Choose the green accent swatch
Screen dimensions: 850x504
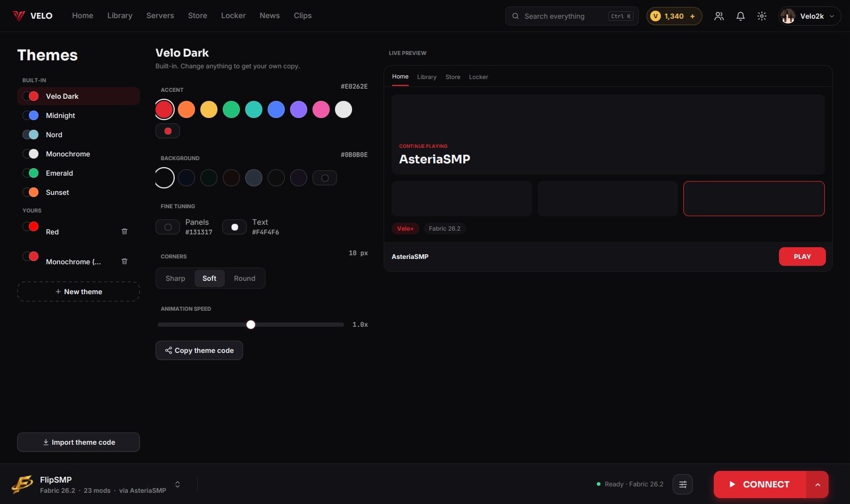[231, 109]
